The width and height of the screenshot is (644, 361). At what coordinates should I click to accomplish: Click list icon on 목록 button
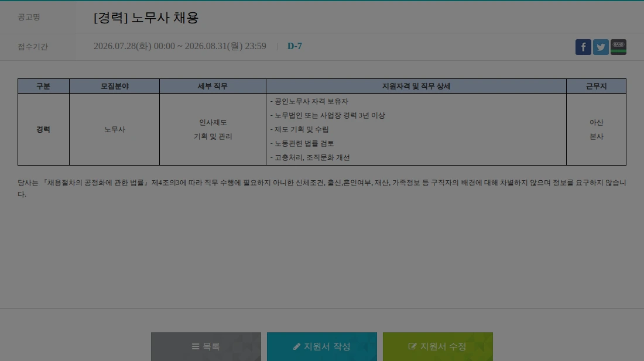pos(196,346)
